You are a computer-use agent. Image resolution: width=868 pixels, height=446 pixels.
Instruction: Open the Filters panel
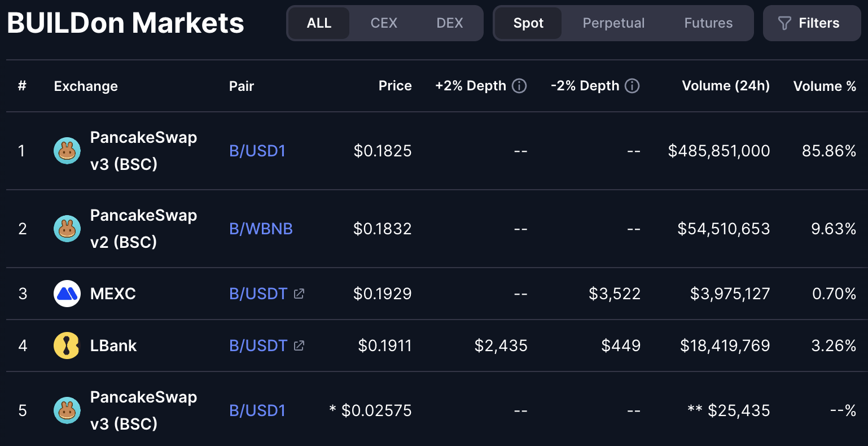(x=812, y=23)
